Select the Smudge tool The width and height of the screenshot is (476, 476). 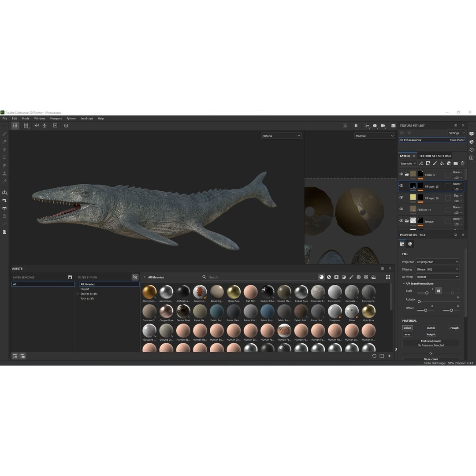click(x=4, y=165)
